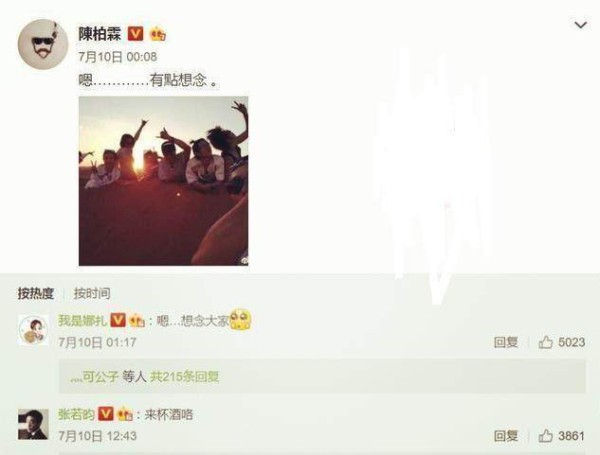Open 张若昀's avatar picture
600x455 pixels.
tap(33, 424)
